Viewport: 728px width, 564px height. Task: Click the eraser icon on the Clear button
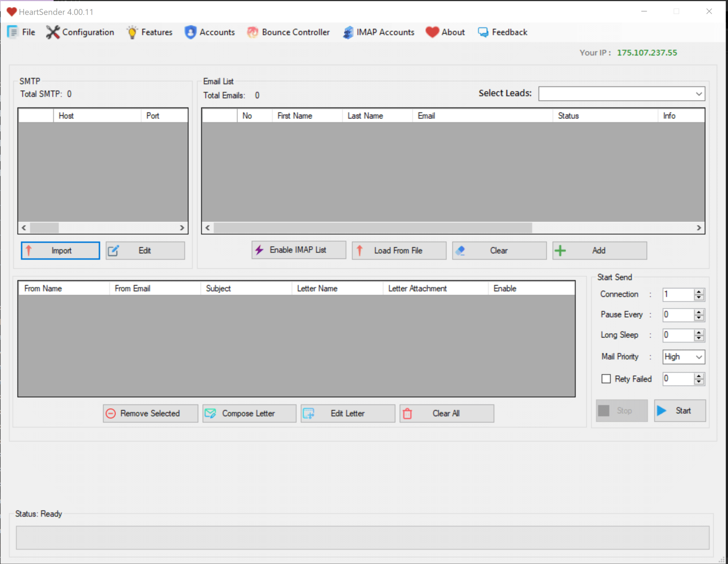click(460, 251)
